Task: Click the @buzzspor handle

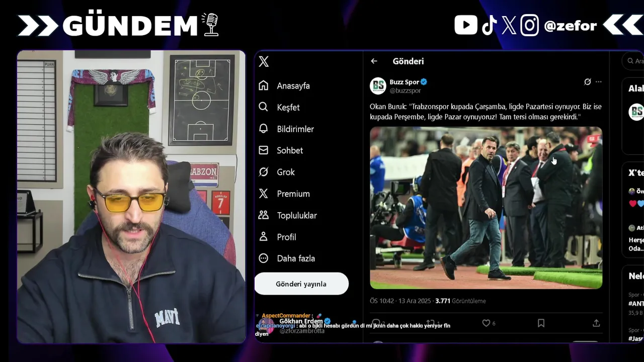Action: [x=405, y=90]
